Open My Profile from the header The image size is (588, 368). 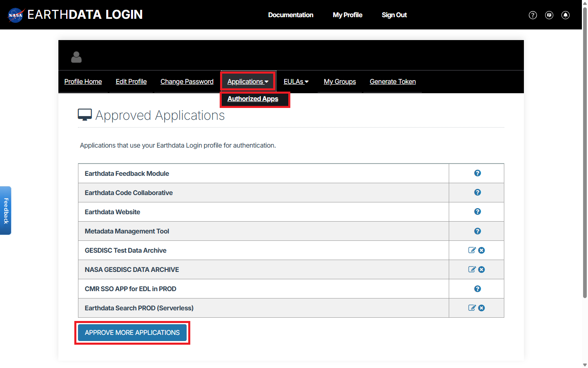pyautogui.click(x=347, y=15)
